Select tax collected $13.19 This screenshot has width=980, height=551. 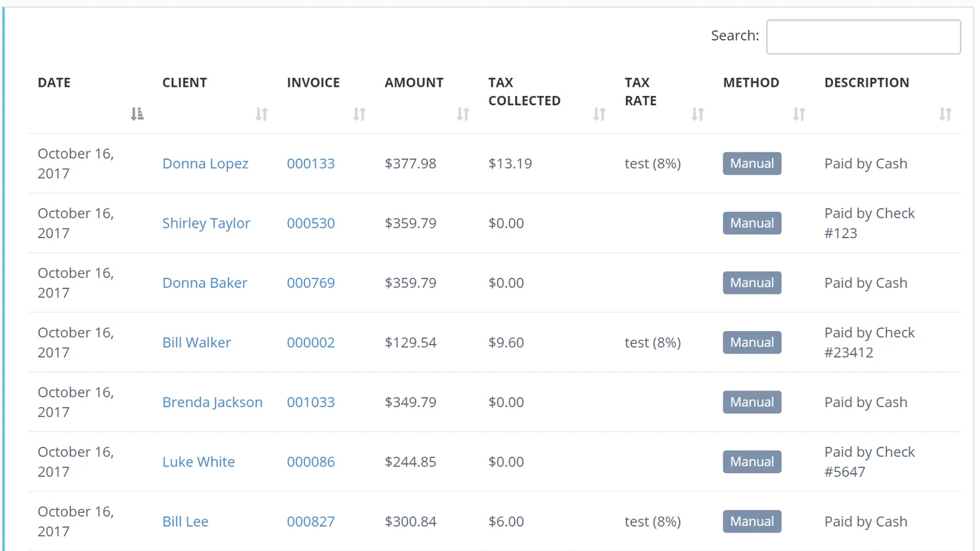[x=510, y=163]
